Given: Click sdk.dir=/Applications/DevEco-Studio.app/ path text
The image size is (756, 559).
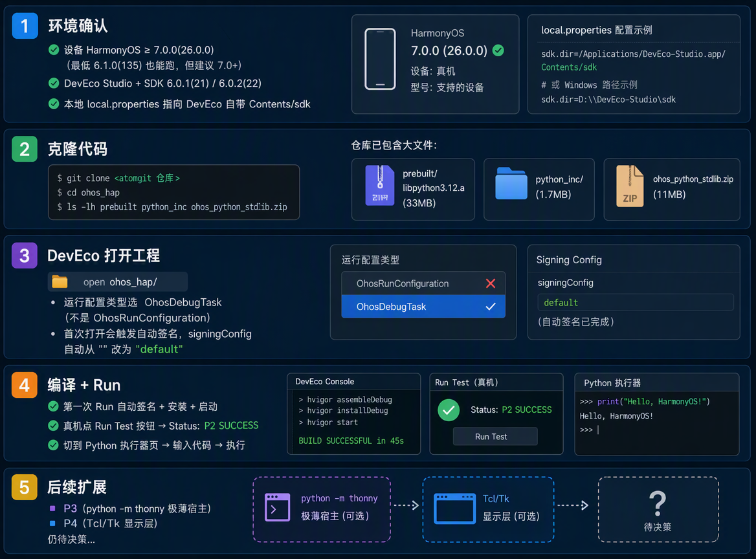Looking at the screenshot, I should tap(633, 54).
